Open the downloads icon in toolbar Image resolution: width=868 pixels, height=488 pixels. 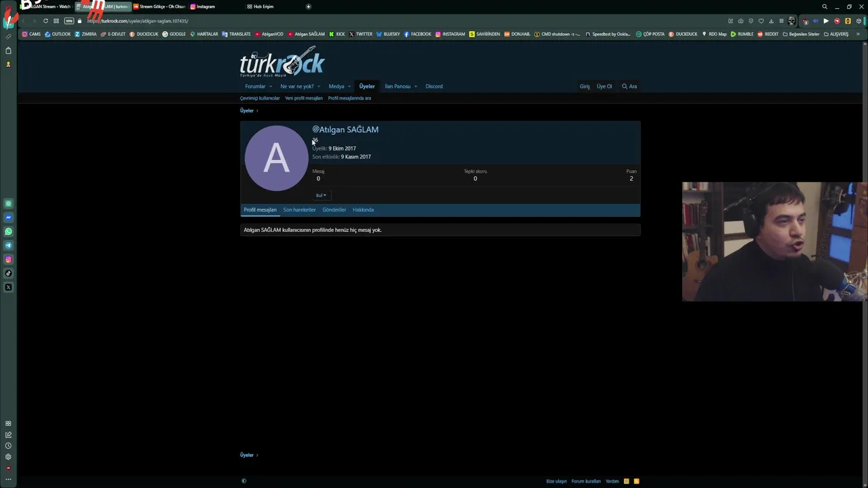[771, 21]
